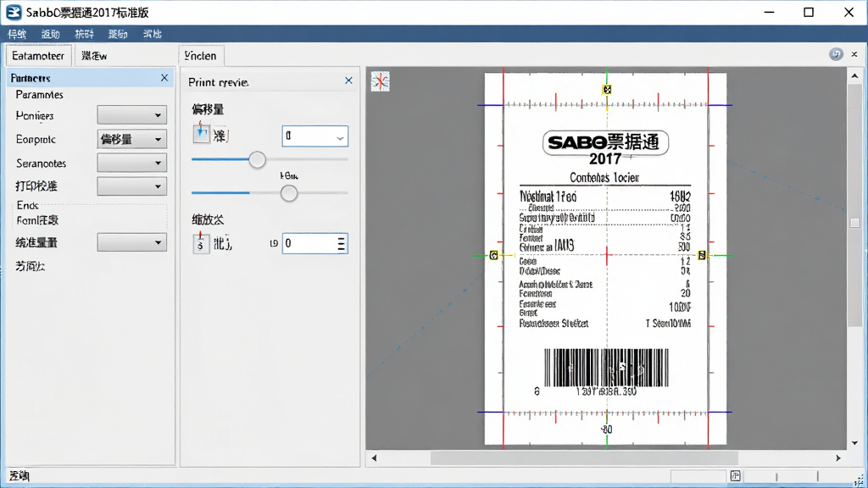The width and height of the screenshot is (868, 488).
Task: Click the SABO 票据通 logo on the receipt
Action: pyautogui.click(x=605, y=142)
